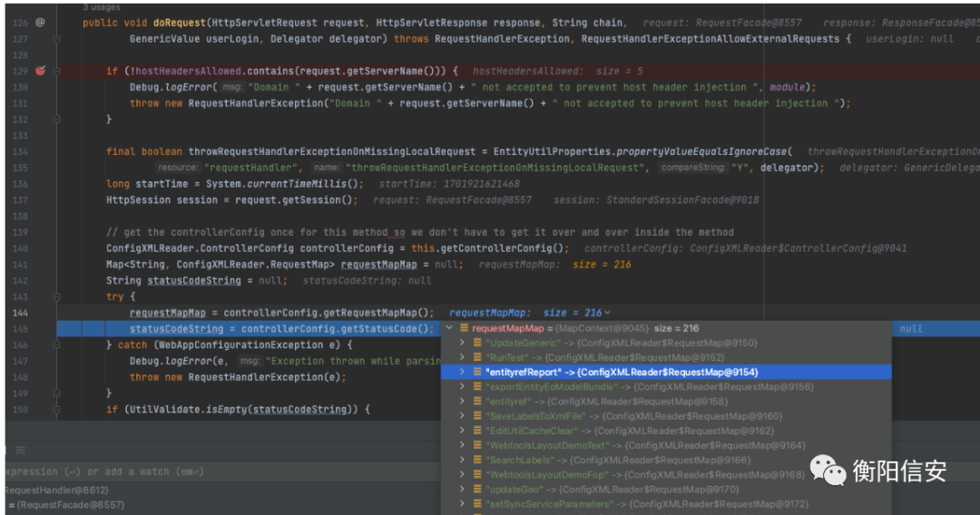This screenshot has width=980, height=515.
Task: Click startTime inline value 1701921621468
Action: pyautogui.click(x=481, y=184)
